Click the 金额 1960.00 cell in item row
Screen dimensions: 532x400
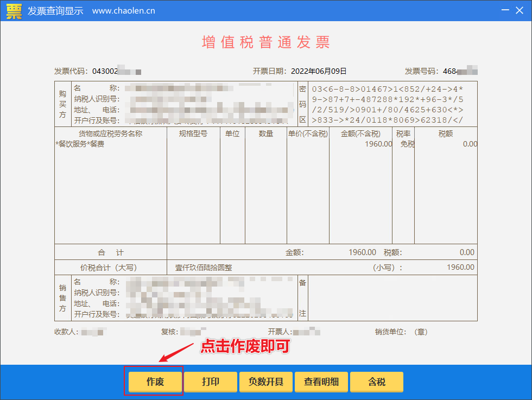pos(378,144)
